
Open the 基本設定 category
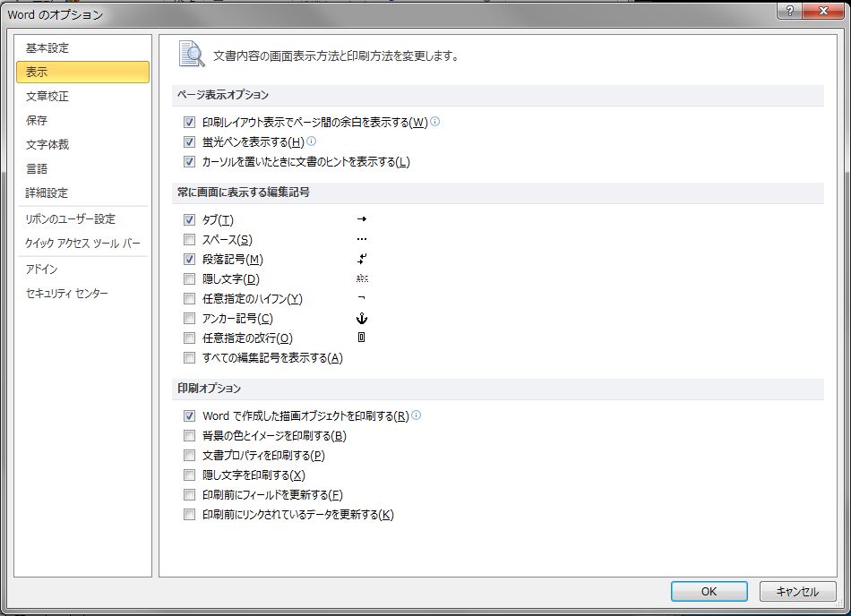[47, 48]
